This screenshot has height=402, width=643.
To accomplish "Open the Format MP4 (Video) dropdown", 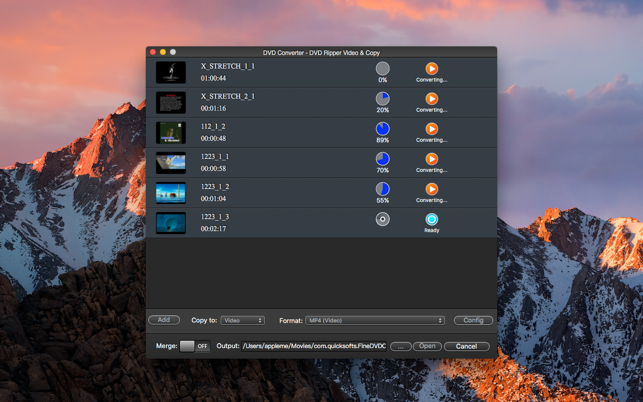I will pos(375,320).
